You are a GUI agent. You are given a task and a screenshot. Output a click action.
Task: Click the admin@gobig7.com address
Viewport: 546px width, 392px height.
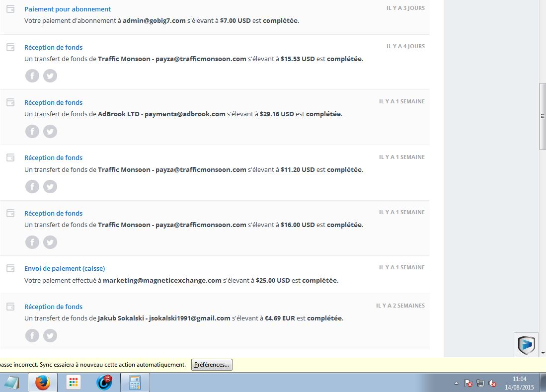click(x=154, y=20)
